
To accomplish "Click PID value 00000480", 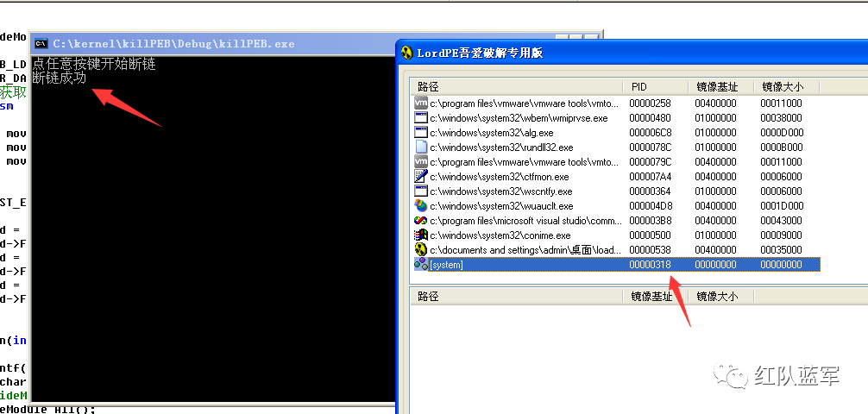I will (x=650, y=118).
